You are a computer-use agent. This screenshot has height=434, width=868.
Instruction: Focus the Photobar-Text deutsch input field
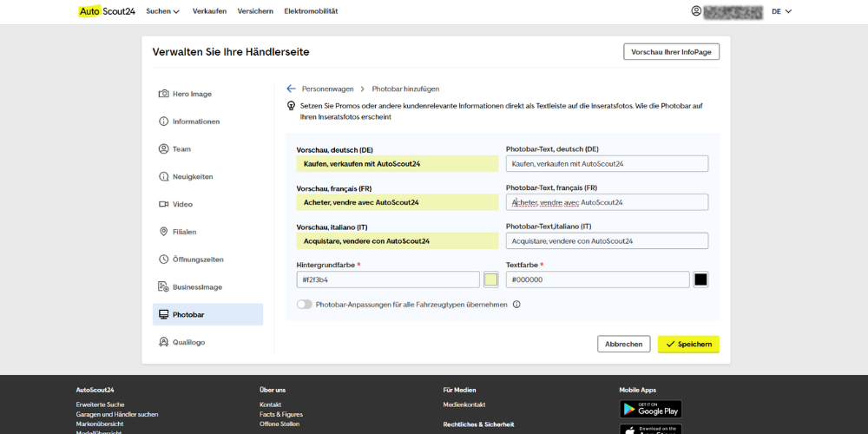point(607,164)
